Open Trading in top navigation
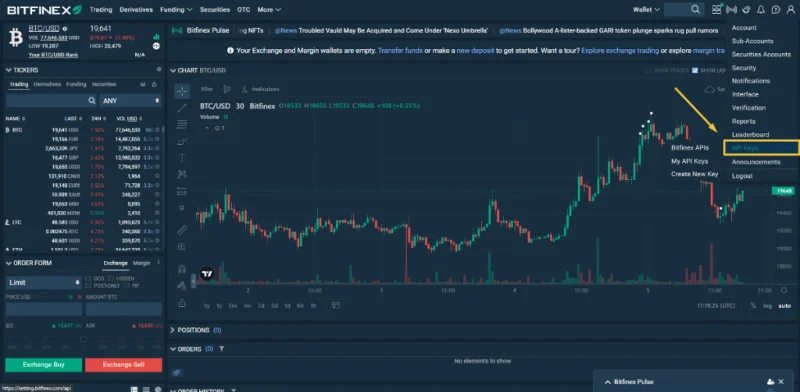Screen dimensions: 800x392 point(101,9)
